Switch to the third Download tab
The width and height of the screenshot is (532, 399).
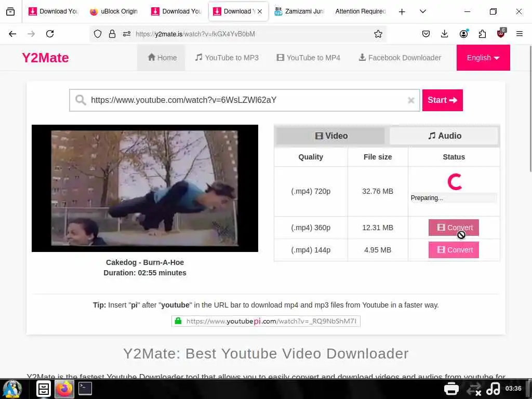click(x=239, y=11)
